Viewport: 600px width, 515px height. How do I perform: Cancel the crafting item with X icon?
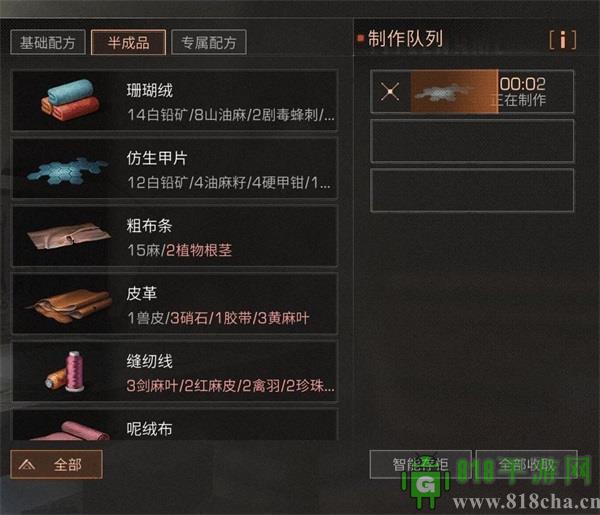(x=390, y=92)
